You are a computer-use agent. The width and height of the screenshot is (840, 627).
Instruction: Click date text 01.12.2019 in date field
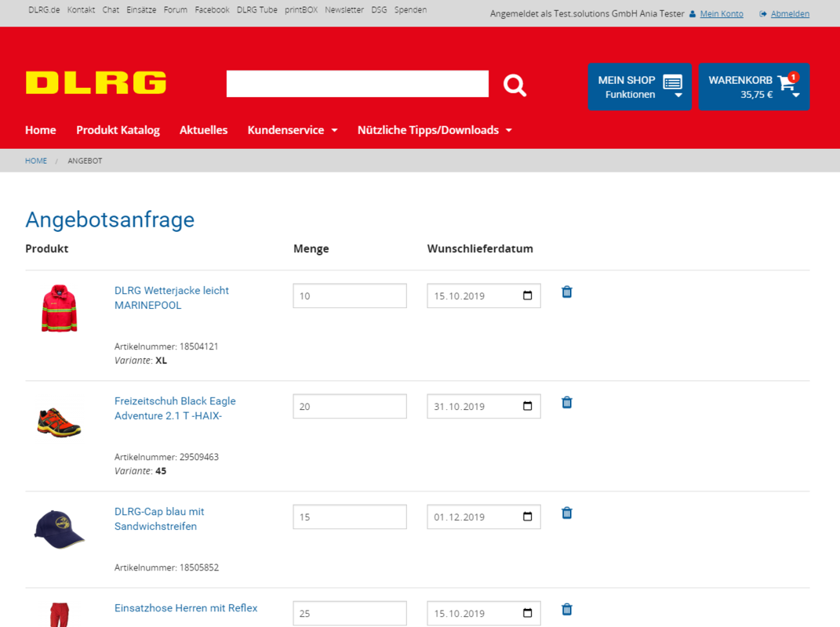coord(459,517)
